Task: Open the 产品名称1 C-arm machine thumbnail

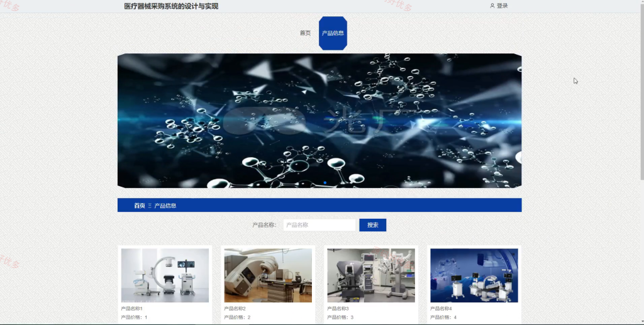Action: 165,275
